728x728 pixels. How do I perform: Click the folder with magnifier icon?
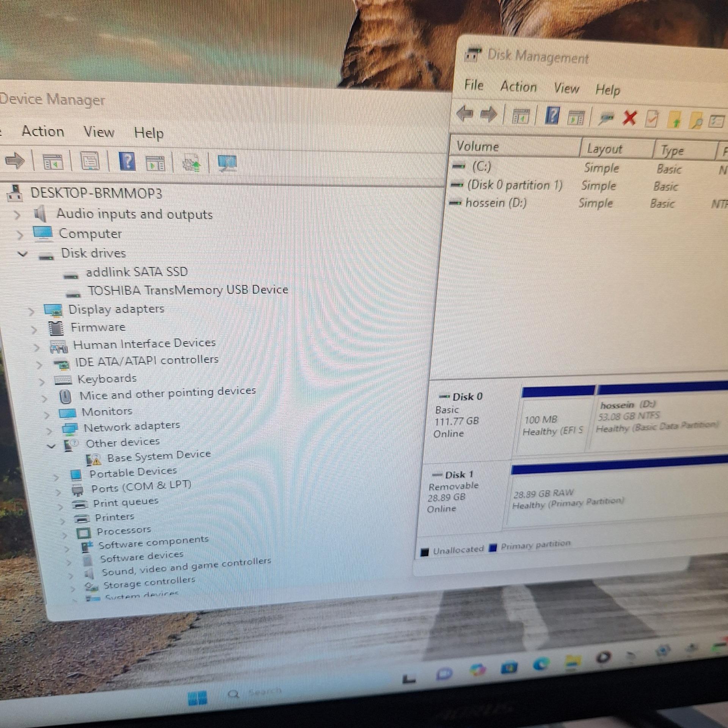[697, 121]
